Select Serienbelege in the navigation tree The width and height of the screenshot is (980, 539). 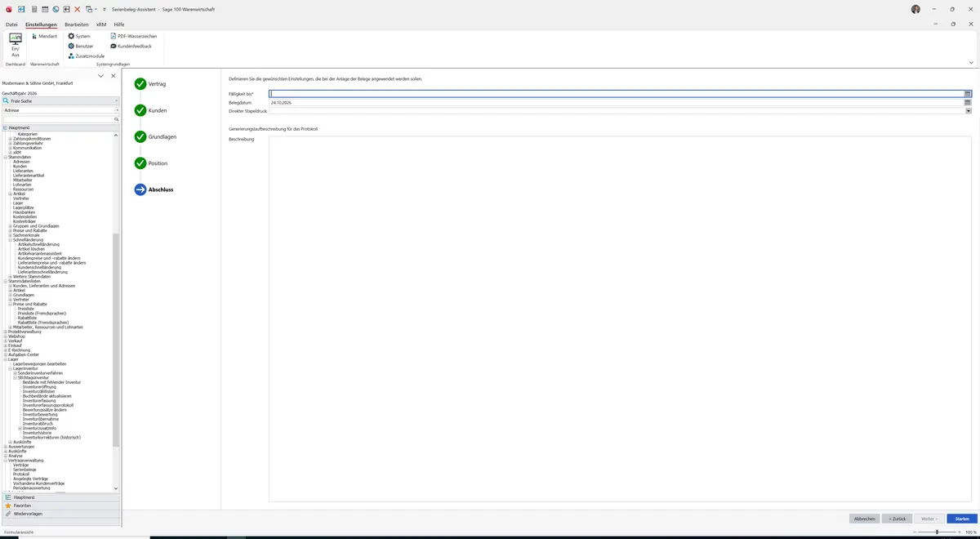(x=24, y=470)
